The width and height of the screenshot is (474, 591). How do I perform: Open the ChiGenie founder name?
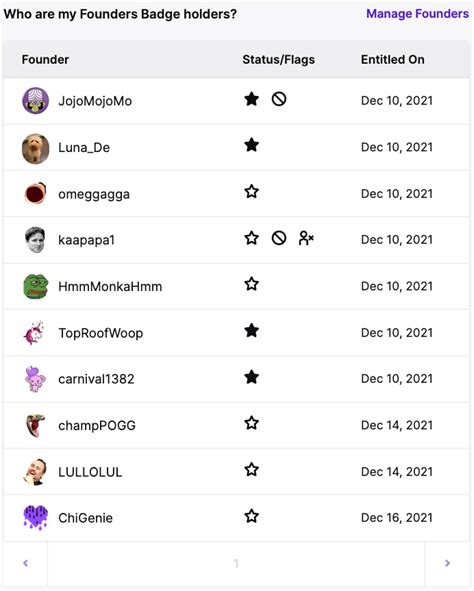pyautogui.click(x=85, y=518)
